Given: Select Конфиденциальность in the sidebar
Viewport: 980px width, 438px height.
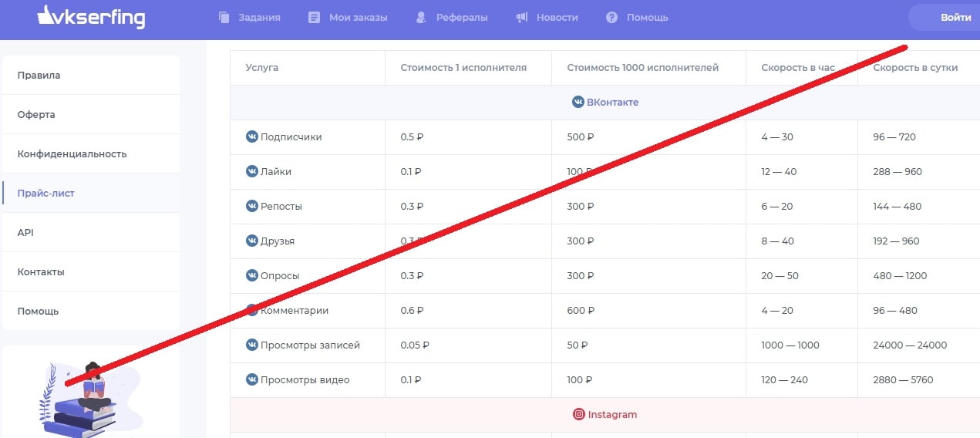Looking at the screenshot, I should coord(72,154).
